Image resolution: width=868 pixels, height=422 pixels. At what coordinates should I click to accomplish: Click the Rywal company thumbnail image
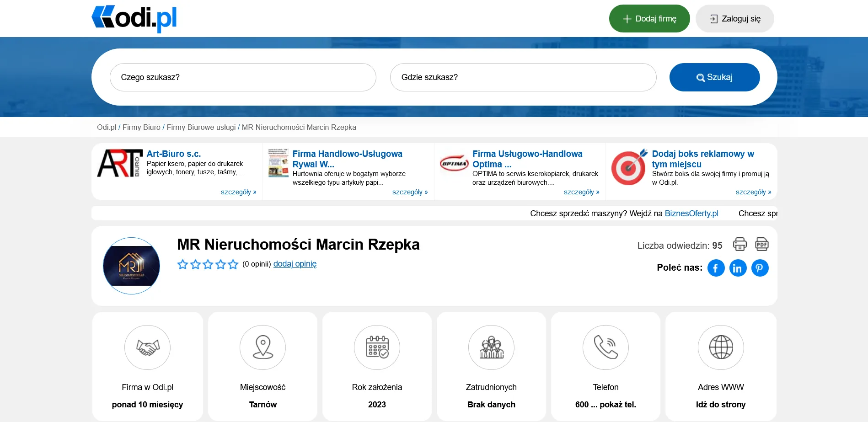point(278,163)
